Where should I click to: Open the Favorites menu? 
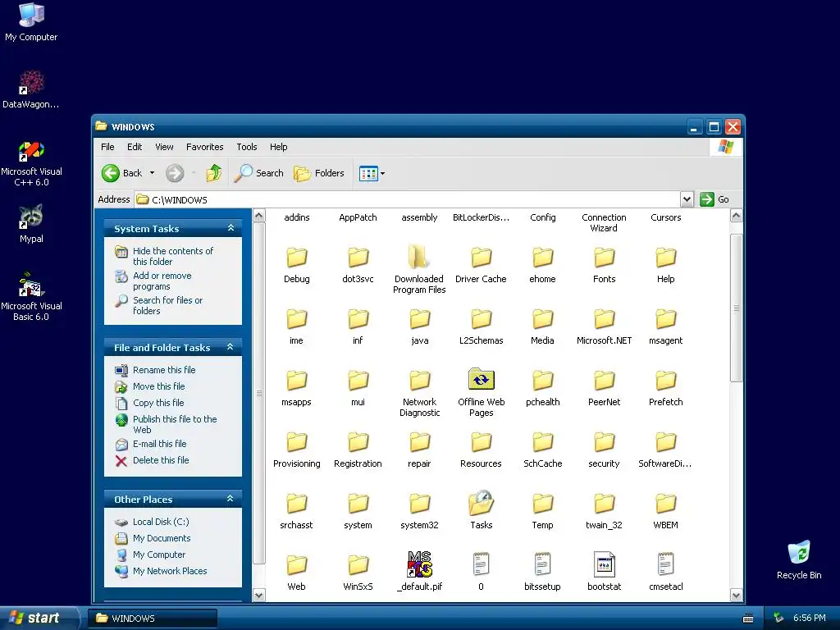point(204,147)
